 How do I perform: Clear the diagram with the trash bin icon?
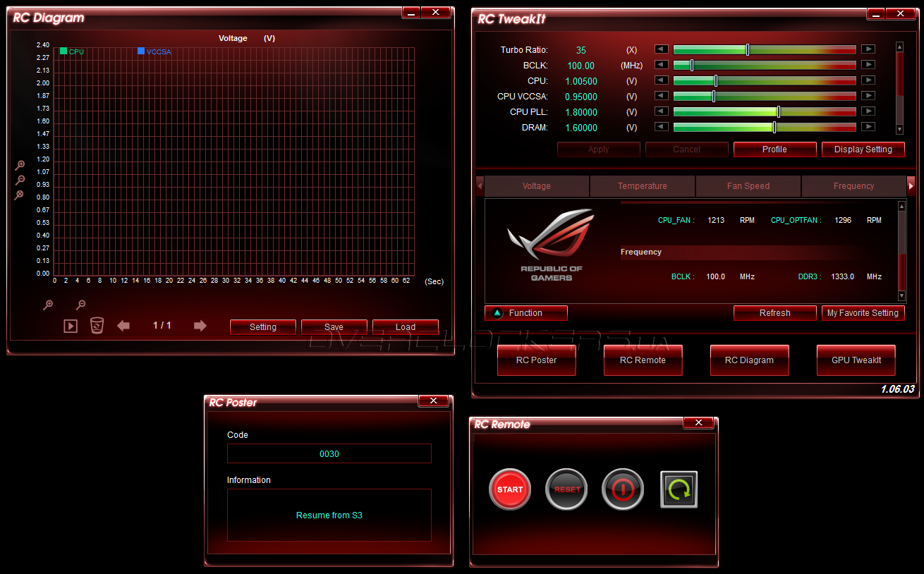click(97, 325)
